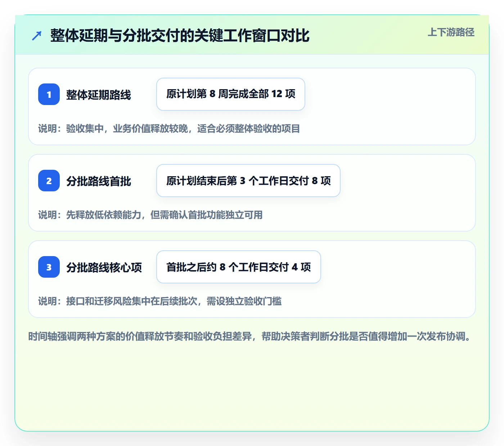Click the step 1 number badge
Viewport: 504px width, 446px height.
point(49,94)
